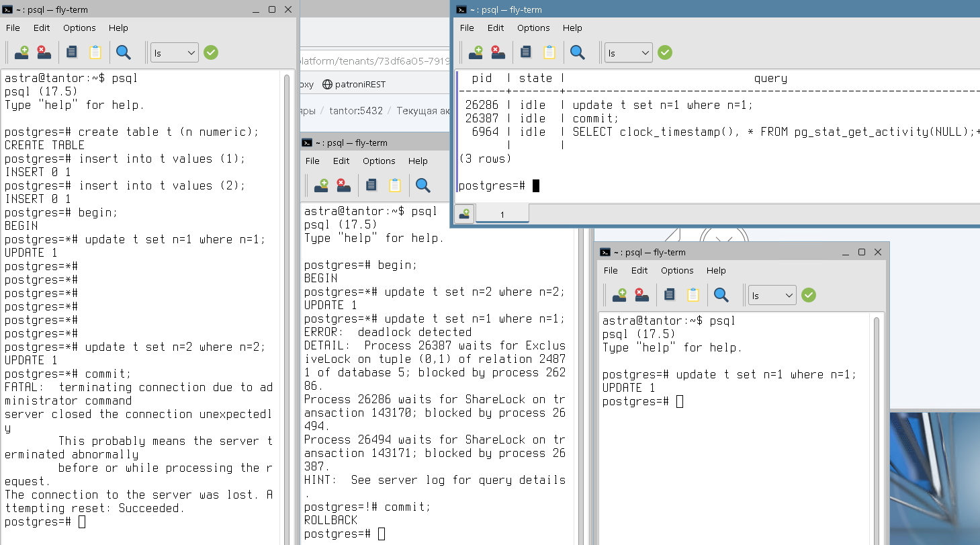Click green checkmark button in the top-left terminal
980x545 pixels.
pos(211,52)
